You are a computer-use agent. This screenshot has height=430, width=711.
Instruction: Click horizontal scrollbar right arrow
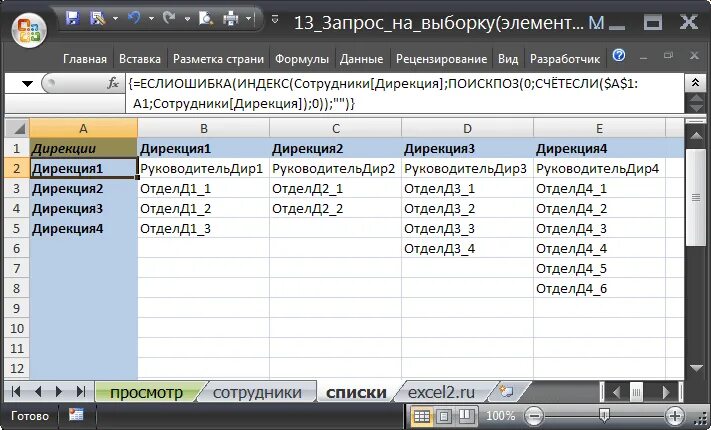tap(667, 392)
